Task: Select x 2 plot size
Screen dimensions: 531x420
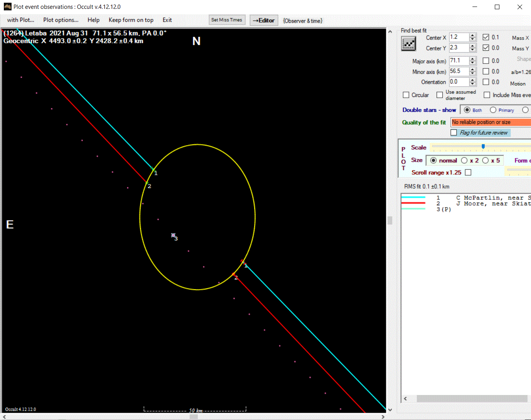Action: (x=464, y=161)
